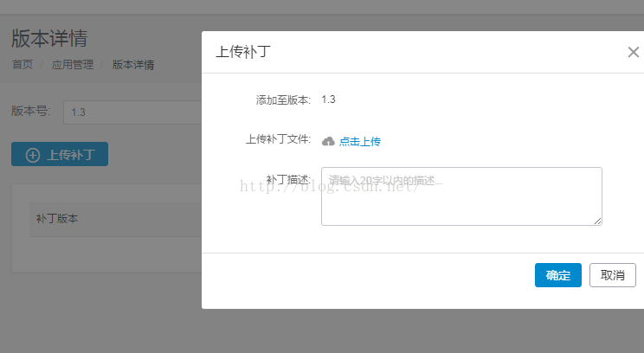Click the 添加至版本 label
Image resolution: width=644 pixels, height=353 pixels.
(283, 99)
